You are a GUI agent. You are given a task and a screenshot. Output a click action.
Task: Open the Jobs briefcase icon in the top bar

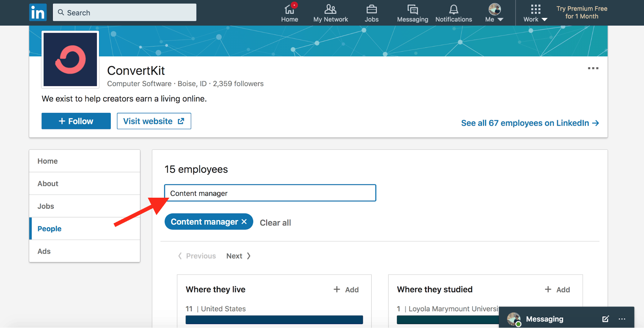tap(371, 13)
